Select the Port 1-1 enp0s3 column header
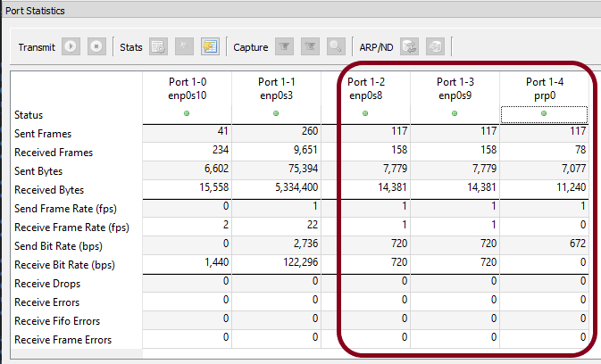Screen dimensions: 601x364 point(276,89)
